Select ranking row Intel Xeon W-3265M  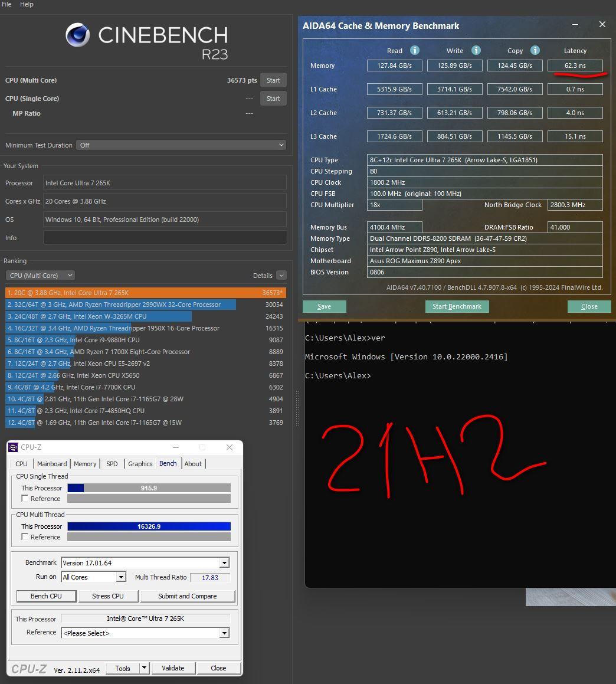(145, 316)
